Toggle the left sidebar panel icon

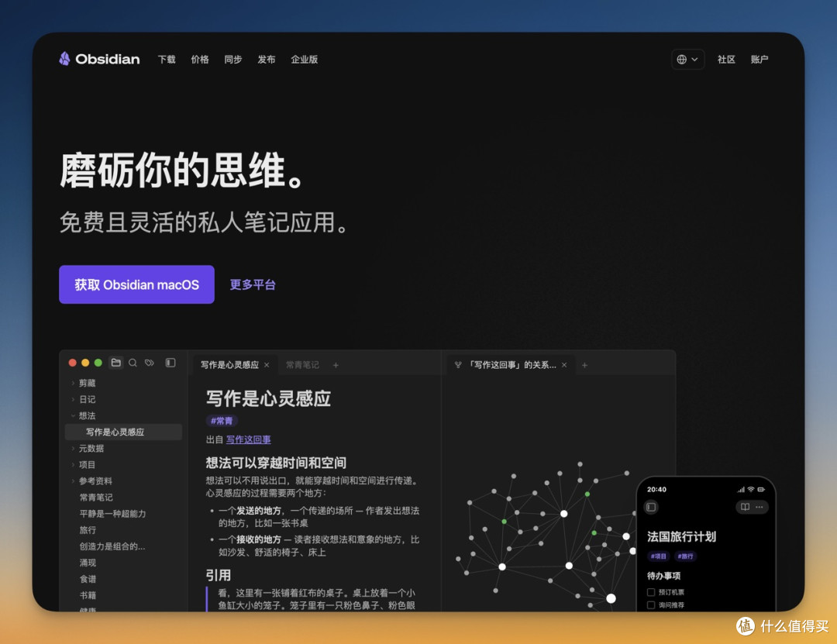pos(170,363)
